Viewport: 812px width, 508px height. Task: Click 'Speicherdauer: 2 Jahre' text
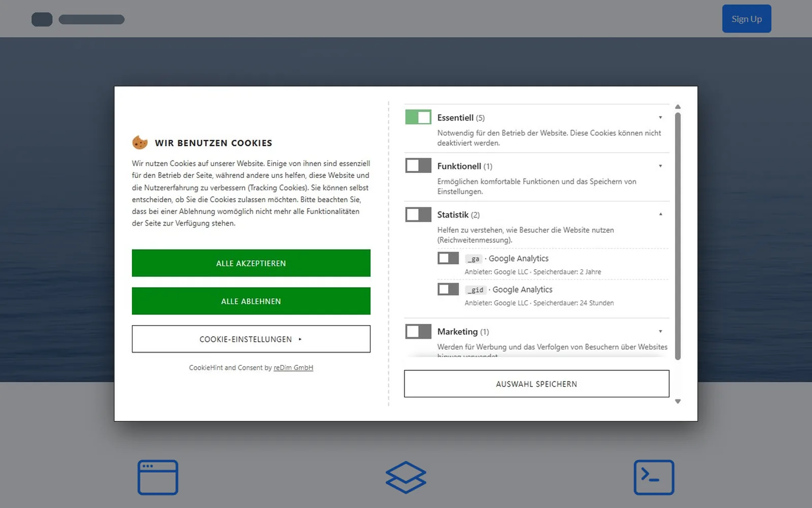coord(567,272)
